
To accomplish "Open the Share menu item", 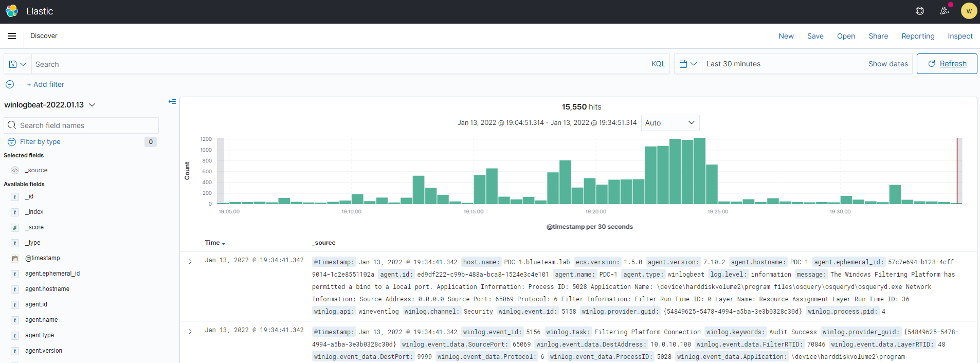I will (878, 36).
